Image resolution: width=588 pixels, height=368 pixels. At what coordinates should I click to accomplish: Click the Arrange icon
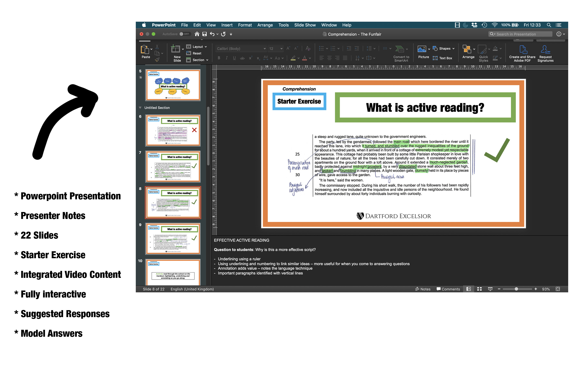[467, 49]
